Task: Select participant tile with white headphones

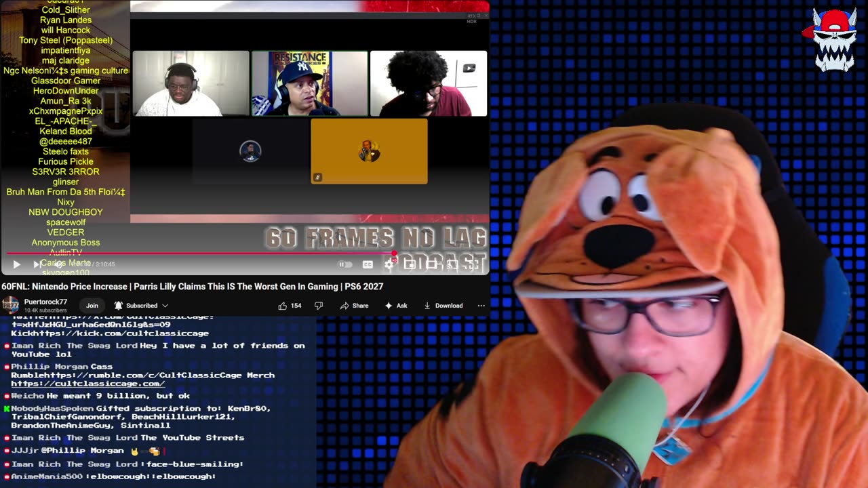Action: (x=191, y=83)
